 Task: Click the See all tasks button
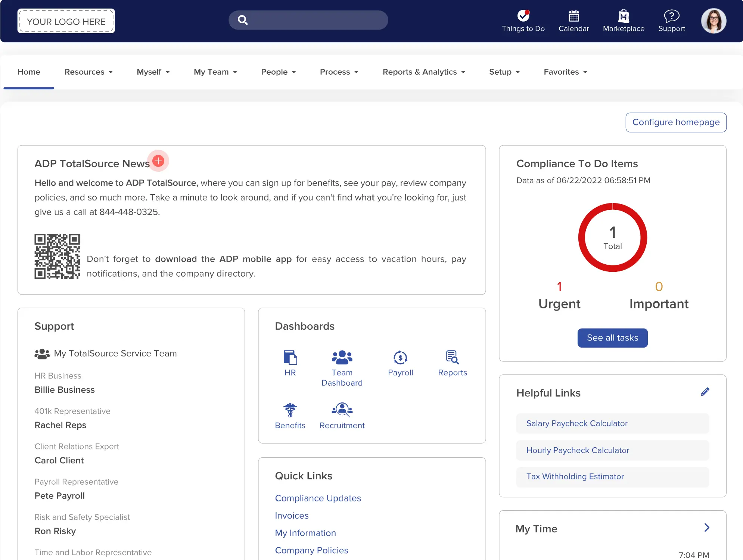[x=612, y=338]
